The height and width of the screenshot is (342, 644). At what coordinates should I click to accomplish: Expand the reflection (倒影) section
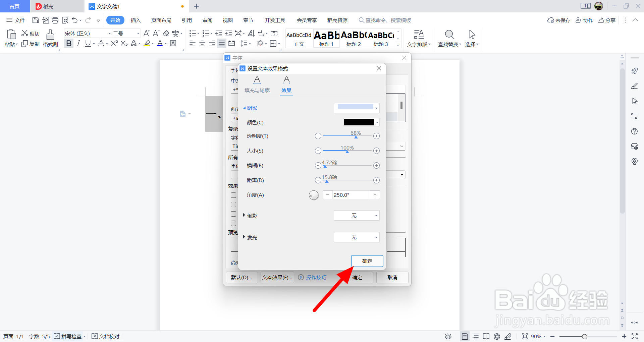pos(244,215)
